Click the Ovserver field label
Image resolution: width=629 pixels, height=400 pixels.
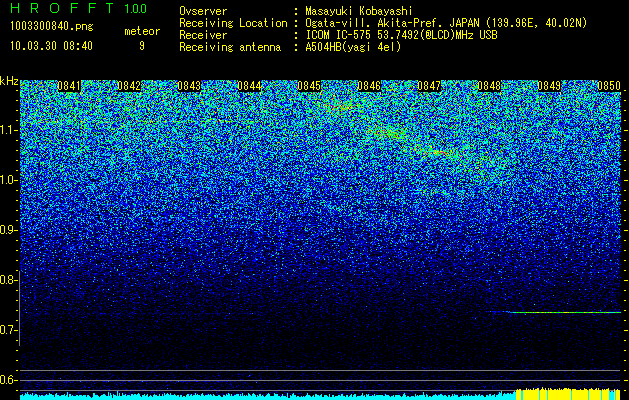tap(203, 12)
